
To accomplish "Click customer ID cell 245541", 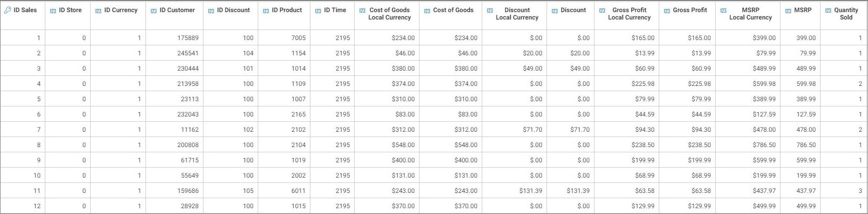I will (x=188, y=53).
